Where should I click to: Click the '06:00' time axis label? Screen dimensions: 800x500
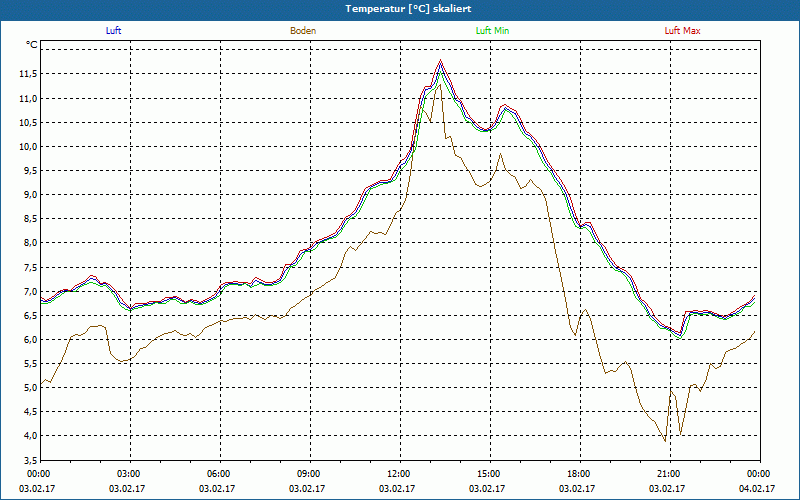[x=220, y=474]
